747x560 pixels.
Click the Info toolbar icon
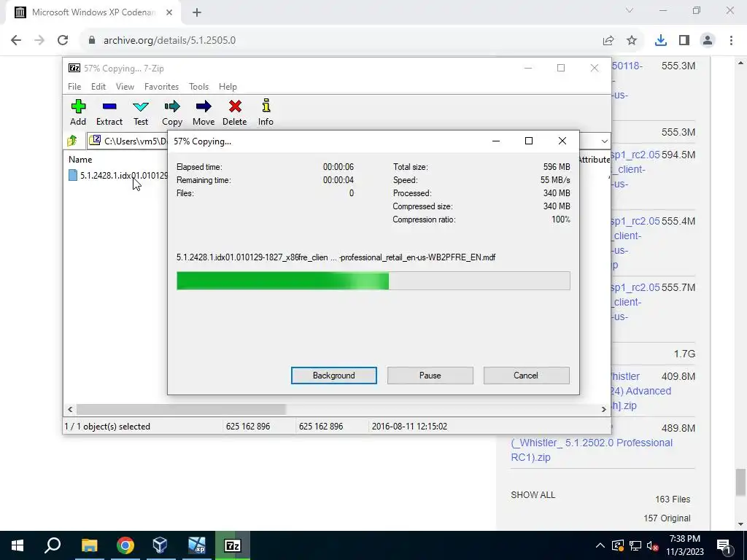[266, 112]
